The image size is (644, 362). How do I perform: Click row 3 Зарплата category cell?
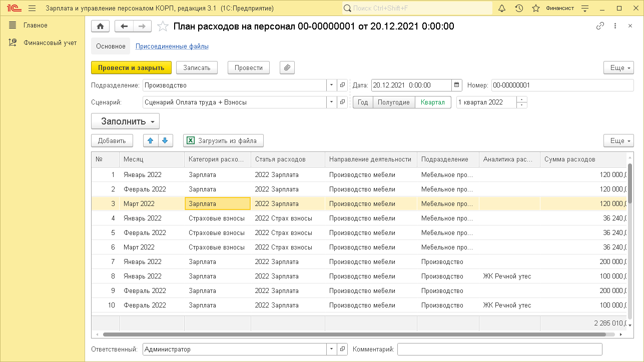(218, 204)
